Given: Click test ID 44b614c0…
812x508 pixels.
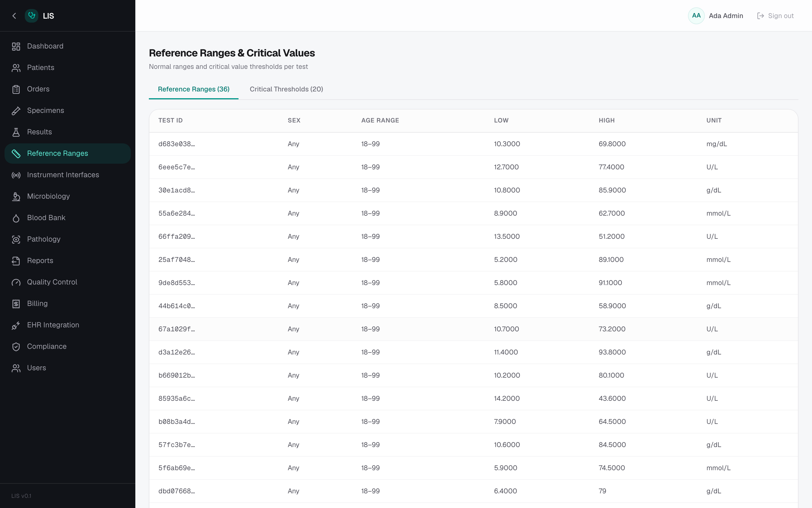Looking at the screenshot, I should pyautogui.click(x=176, y=306).
